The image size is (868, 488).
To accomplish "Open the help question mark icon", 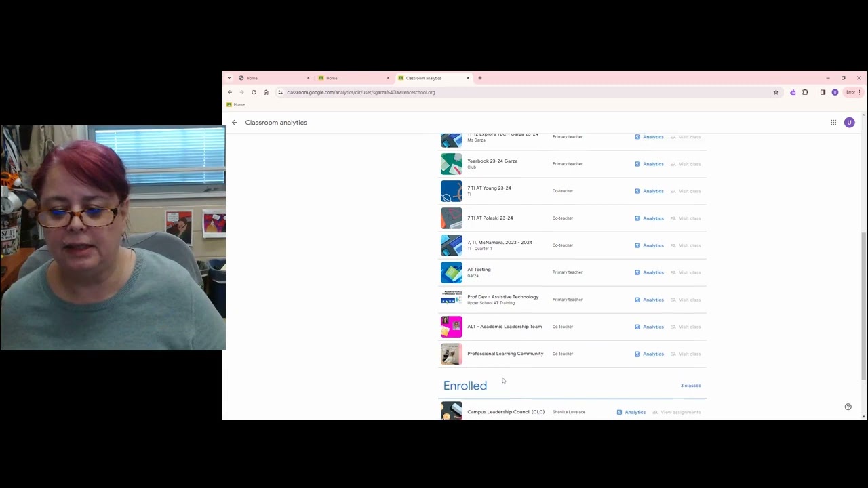I will coord(848,407).
